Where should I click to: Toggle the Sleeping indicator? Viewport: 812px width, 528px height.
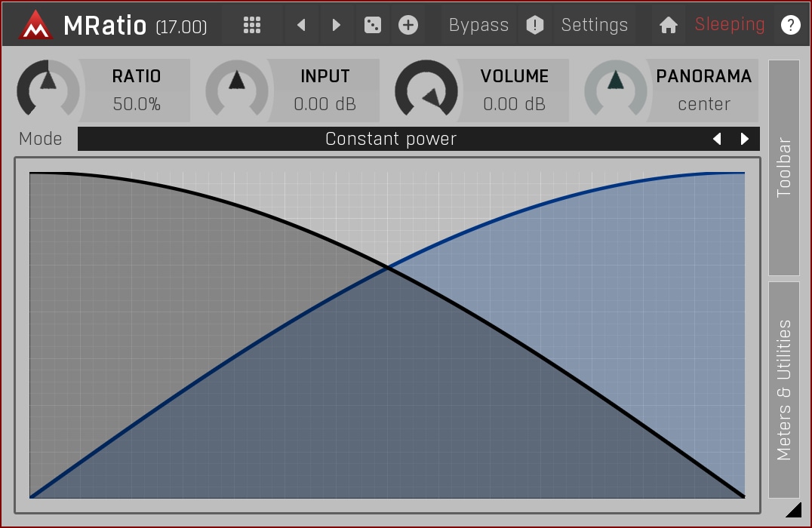click(729, 25)
